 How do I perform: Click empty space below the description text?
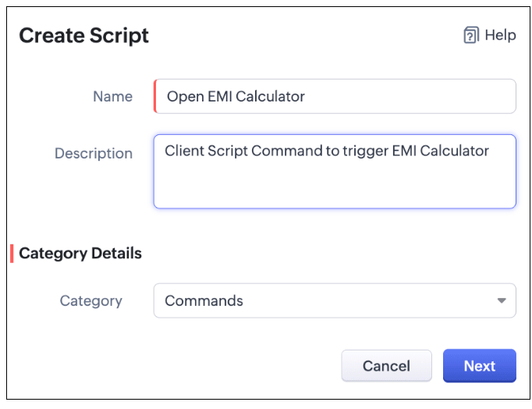click(335, 185)
